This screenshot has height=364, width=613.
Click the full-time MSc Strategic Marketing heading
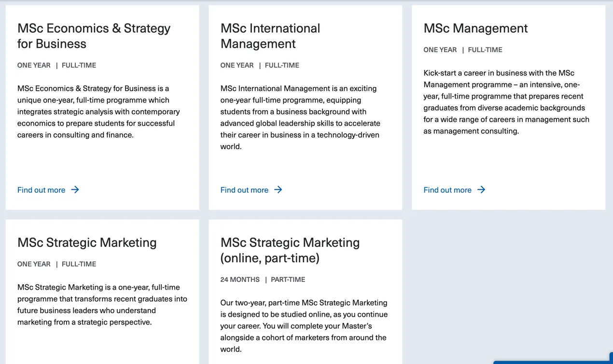87,242
